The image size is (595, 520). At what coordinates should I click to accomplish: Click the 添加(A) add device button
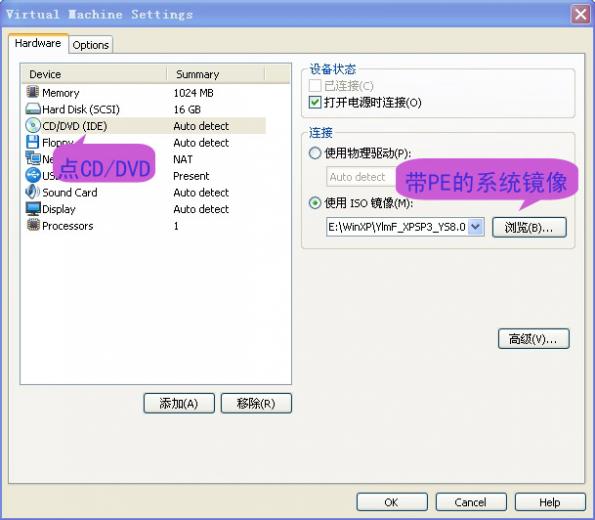[179, 403]
